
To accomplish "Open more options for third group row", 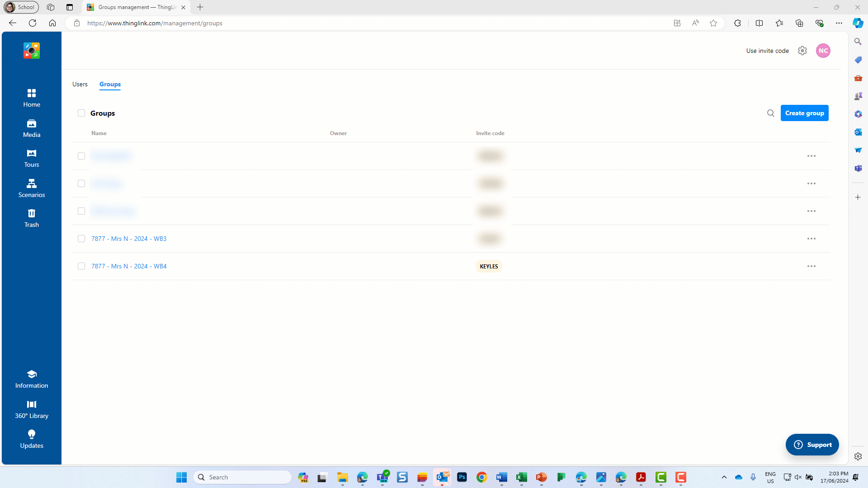I will 811,211.
